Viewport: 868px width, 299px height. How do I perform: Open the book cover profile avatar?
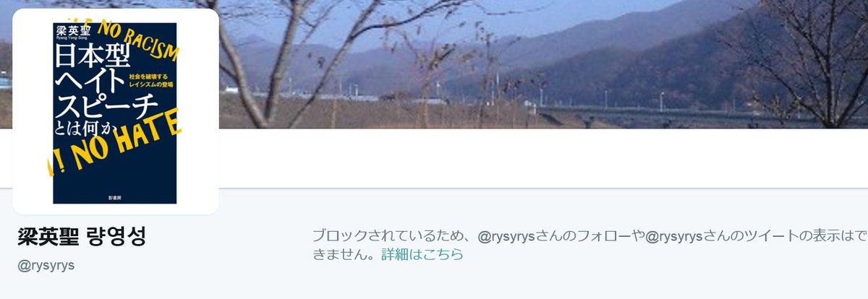coord(116,112)
